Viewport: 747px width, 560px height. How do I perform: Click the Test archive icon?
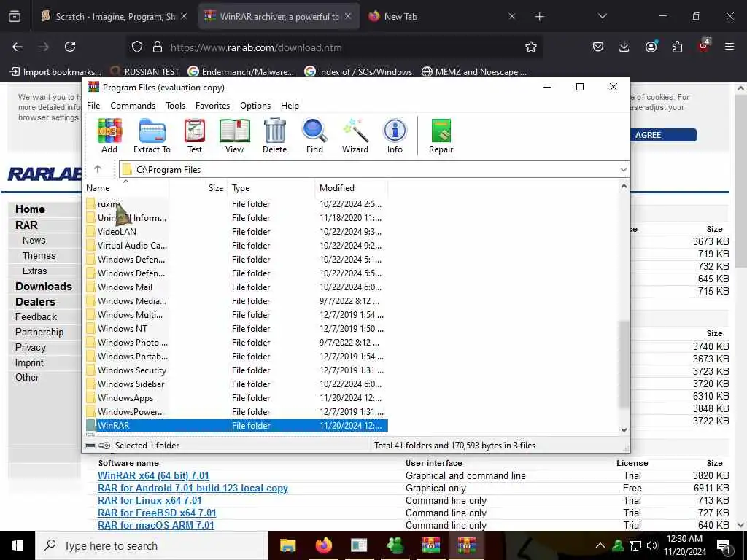pos(195,136)
